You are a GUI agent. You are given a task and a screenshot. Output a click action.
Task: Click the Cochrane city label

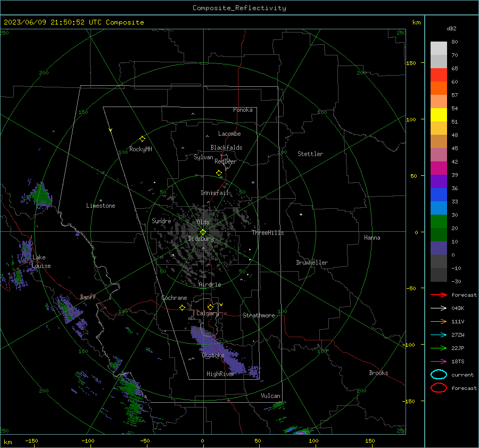174,298
